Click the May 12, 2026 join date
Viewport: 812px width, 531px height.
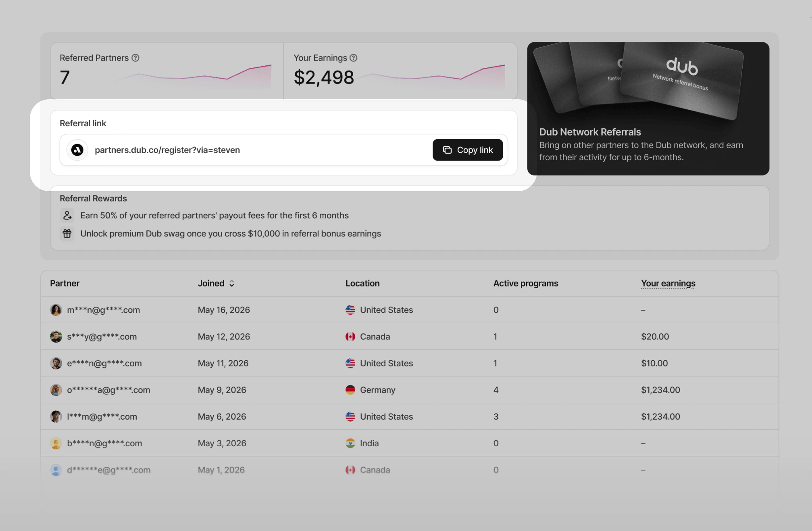pos(224,337)
